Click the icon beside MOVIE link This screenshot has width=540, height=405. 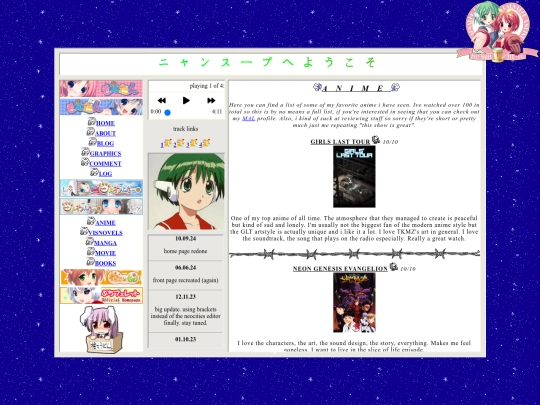[91, 251]
